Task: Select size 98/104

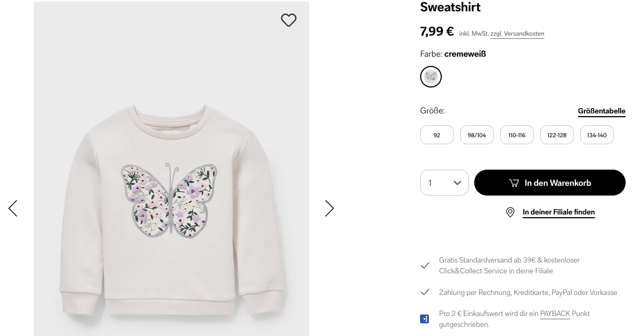Action: click(476, 135)
